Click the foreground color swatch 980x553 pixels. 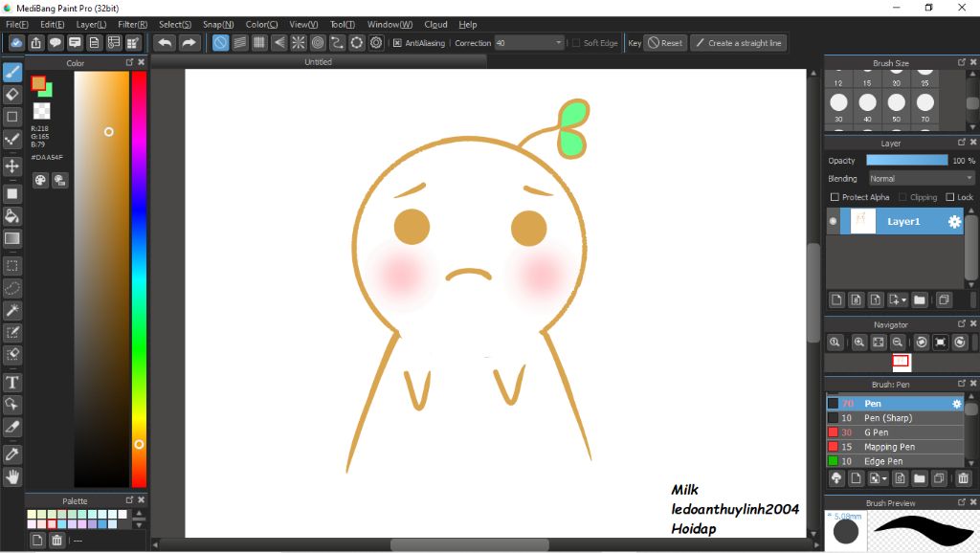tap(38, 83)
